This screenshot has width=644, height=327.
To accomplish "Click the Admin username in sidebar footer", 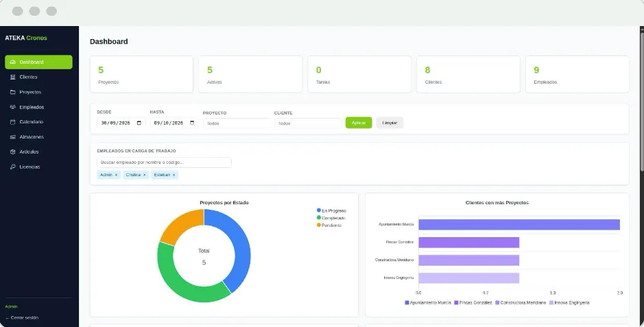I will pos(11,306).
